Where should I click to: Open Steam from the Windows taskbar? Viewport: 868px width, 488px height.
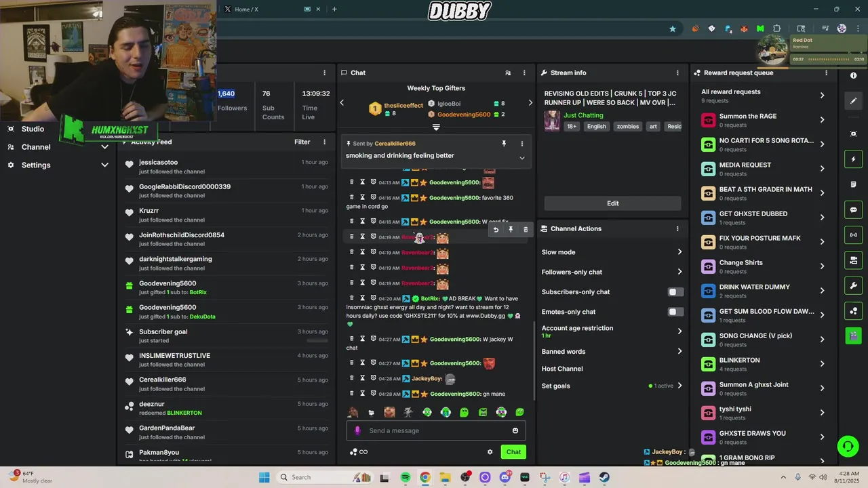coord(604,477)
